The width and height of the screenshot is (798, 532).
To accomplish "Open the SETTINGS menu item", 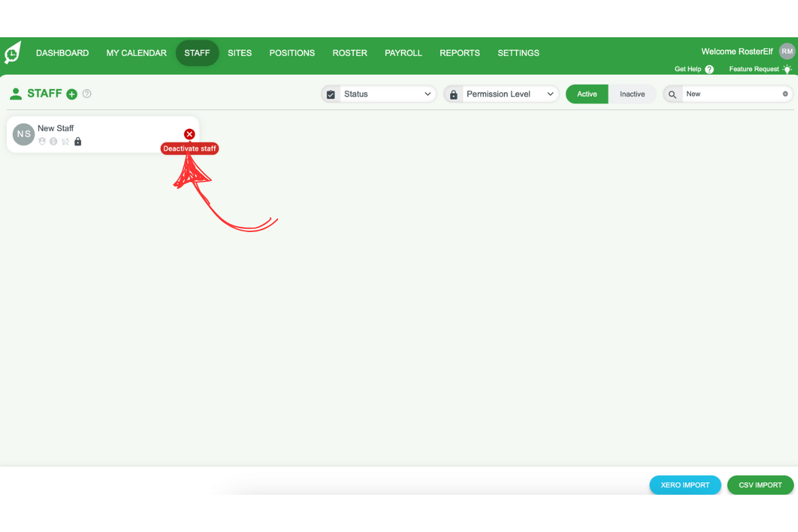I will pyautogui.click(x=518, y=53).
